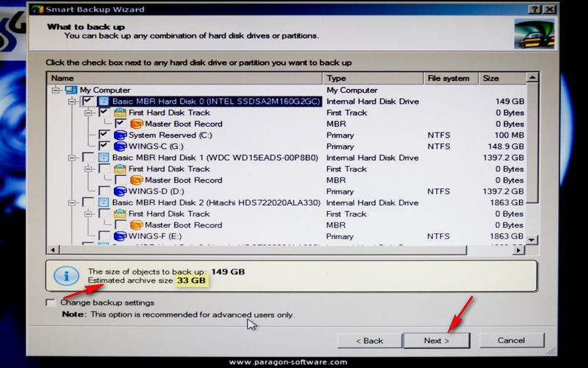The height and width of the screenshot is (368, 588).
Task: Click the My Computer type cell
Action: point(352,90)
